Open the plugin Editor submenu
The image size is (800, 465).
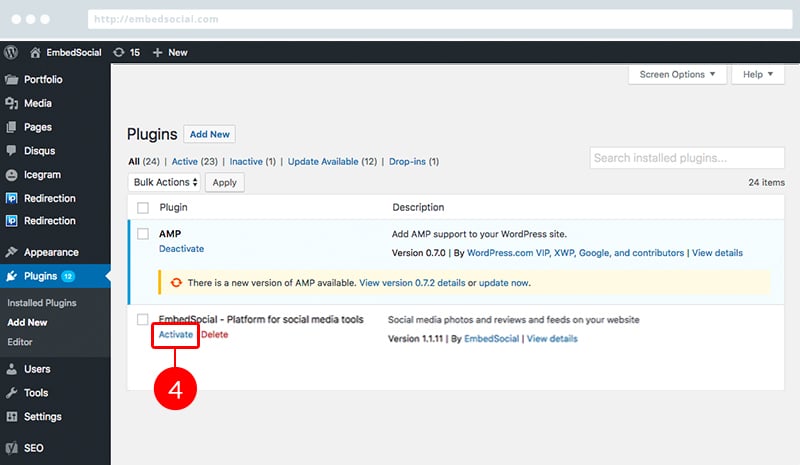20,342
